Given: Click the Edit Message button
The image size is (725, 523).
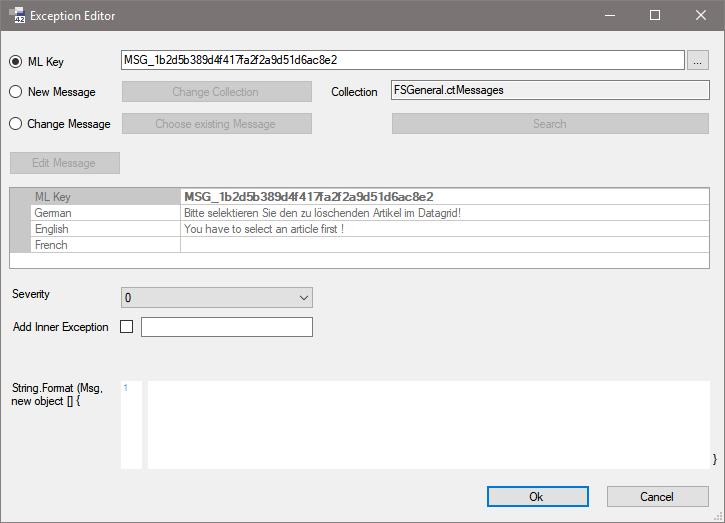Looking at the screenshot, I should pyautogui.click(x=65, y=163).
